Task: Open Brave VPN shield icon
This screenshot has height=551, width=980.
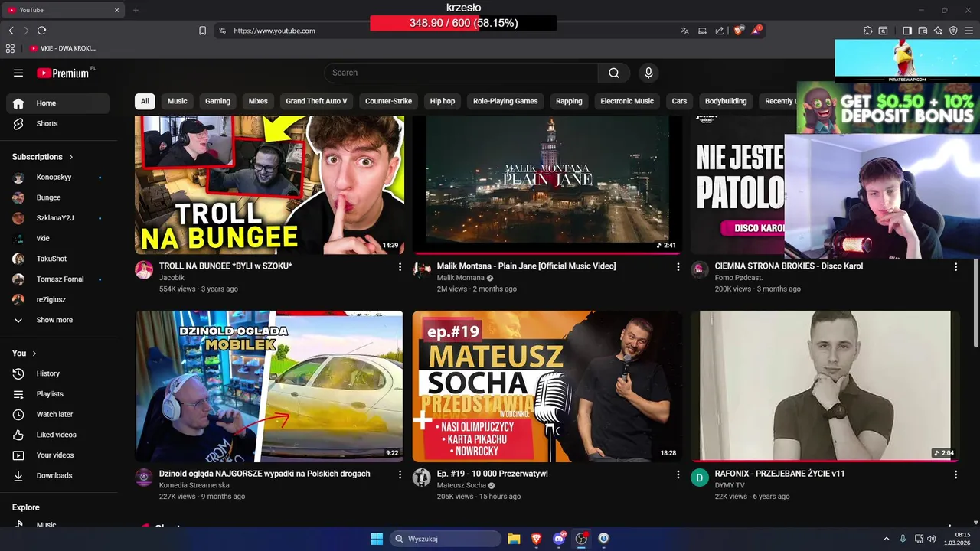Action: (x=953, y=31)
